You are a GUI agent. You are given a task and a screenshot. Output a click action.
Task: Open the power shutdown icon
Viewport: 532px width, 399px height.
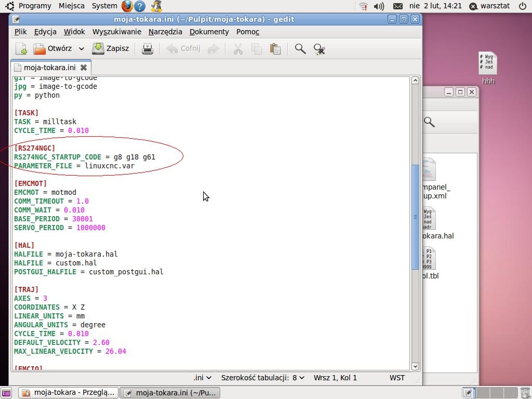pos(523,6)
